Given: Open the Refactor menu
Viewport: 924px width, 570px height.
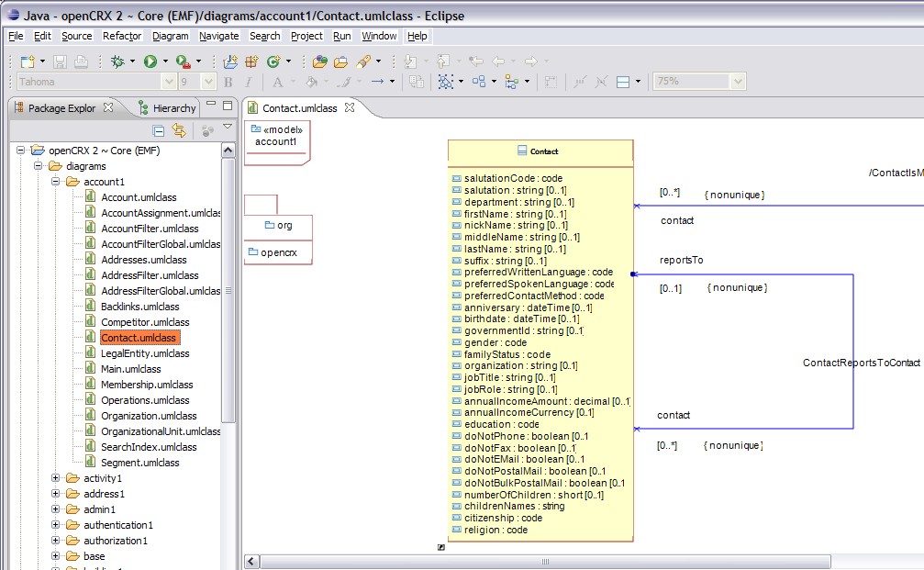Looking at the screenshot, I should coord(122,36).
